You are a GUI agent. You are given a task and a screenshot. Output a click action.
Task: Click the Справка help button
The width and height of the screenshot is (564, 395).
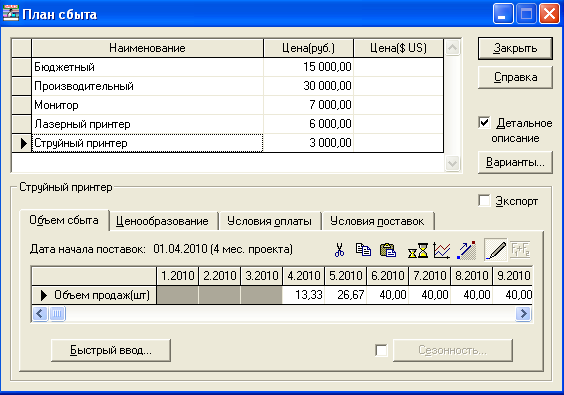click(515, 77)
